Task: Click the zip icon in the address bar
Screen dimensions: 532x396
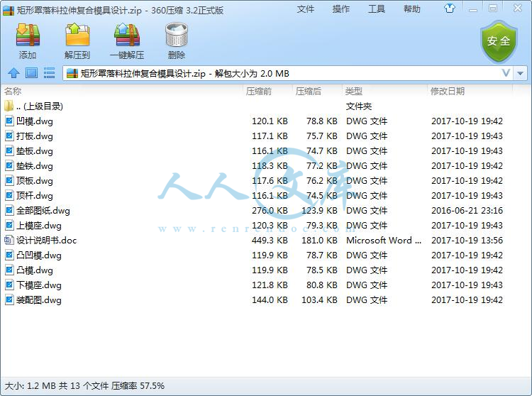Action: pyautogui.click(x=72, y=73)
